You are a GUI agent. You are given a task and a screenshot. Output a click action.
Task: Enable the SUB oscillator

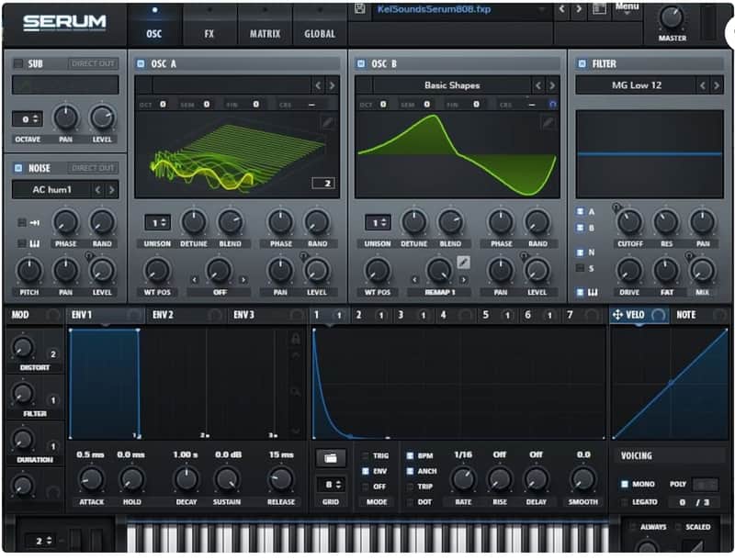click(x=18, y=63)
